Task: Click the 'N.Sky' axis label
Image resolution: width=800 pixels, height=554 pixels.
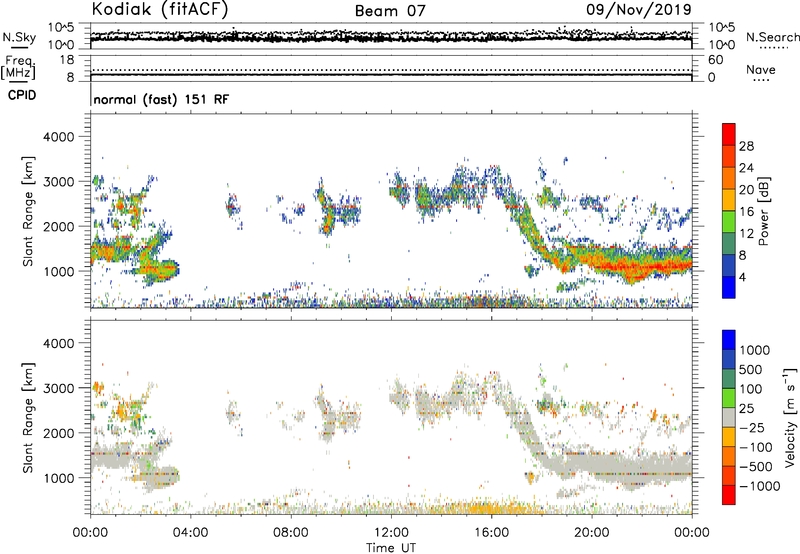Action: click(x=19, y=37)
